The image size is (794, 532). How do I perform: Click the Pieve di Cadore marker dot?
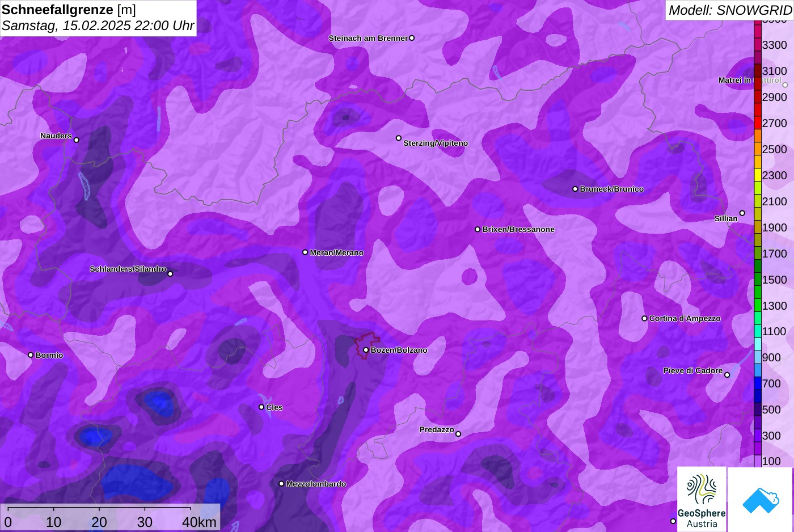[727, 375]
